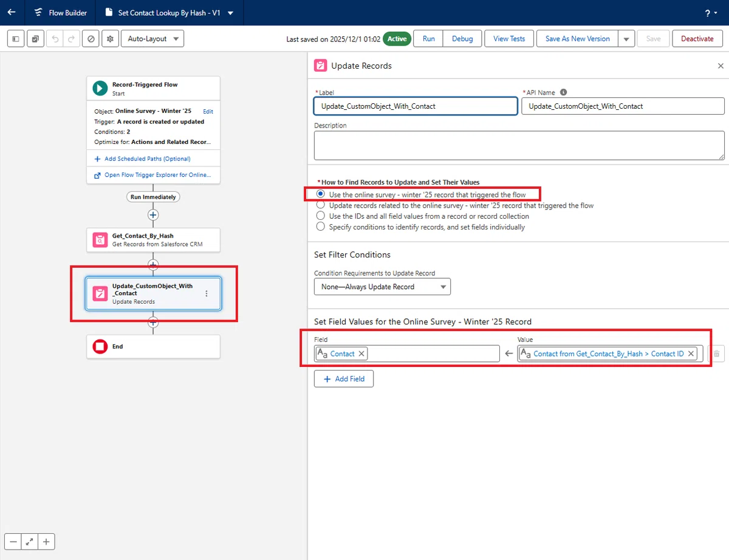Open the Auto-Layout dropdown
The width and height of the screenshot is (729, 560).
[152, 39]
